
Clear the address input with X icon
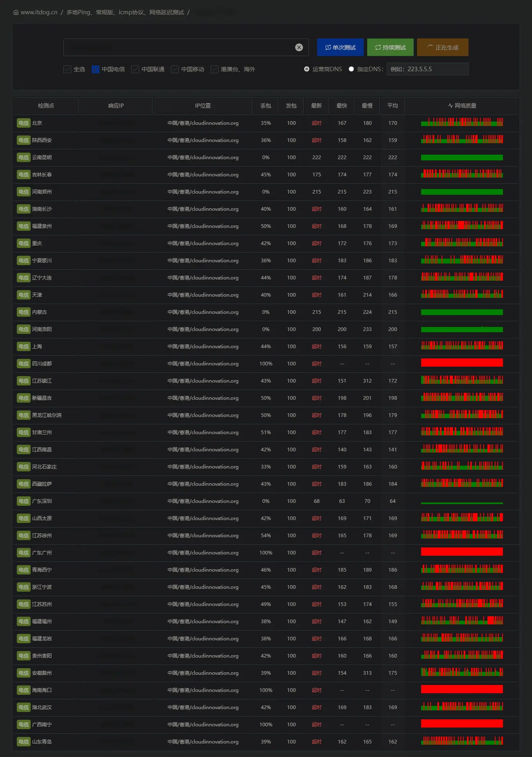[x=299, y=47]
